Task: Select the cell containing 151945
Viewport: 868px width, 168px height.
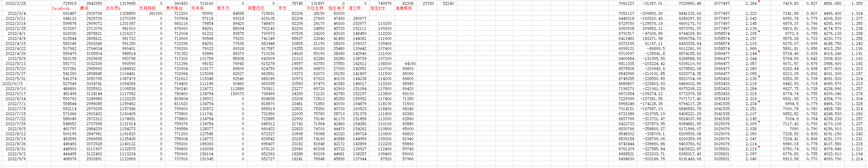Action: coord(203,159)
